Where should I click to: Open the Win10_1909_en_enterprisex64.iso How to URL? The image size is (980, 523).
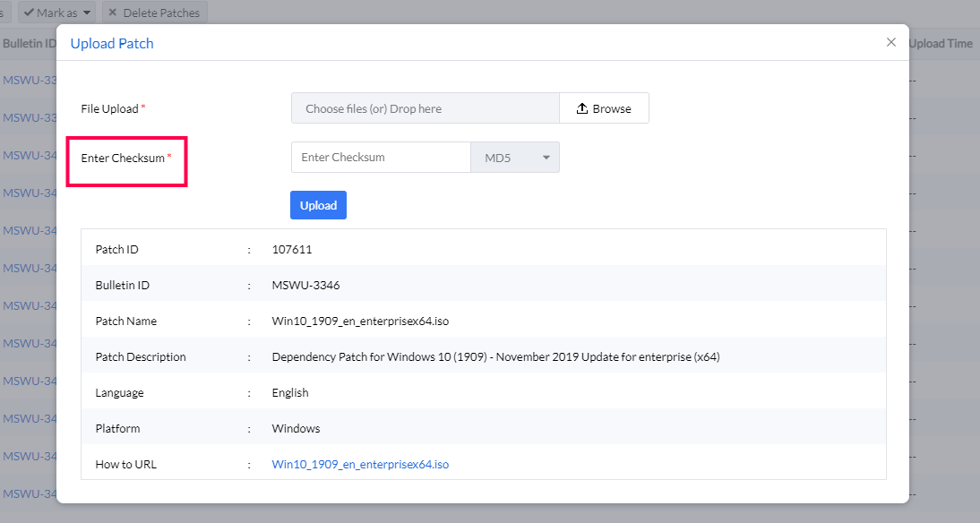(361, 464)
